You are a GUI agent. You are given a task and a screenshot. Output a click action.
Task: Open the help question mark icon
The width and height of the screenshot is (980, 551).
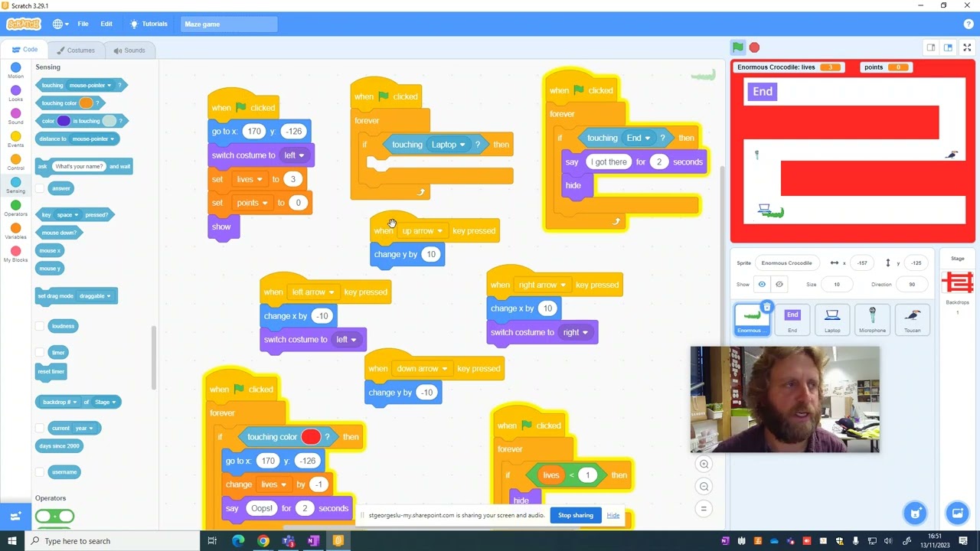click(969, 24)
